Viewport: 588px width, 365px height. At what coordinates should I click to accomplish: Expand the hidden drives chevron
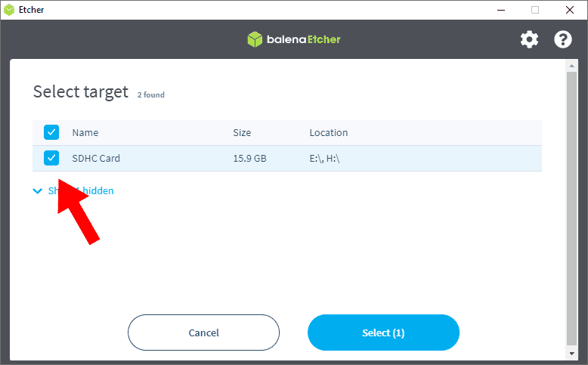click(38, 191)
